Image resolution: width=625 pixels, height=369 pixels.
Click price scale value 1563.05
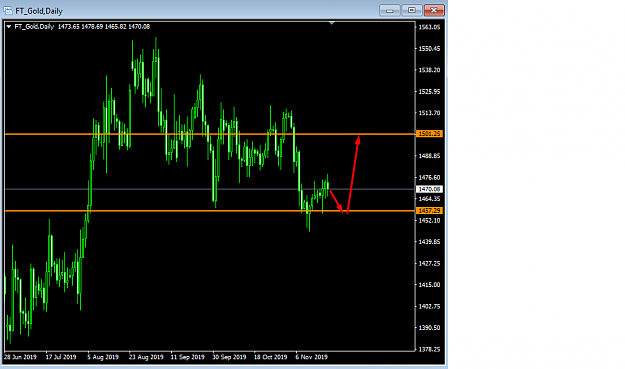429,27
